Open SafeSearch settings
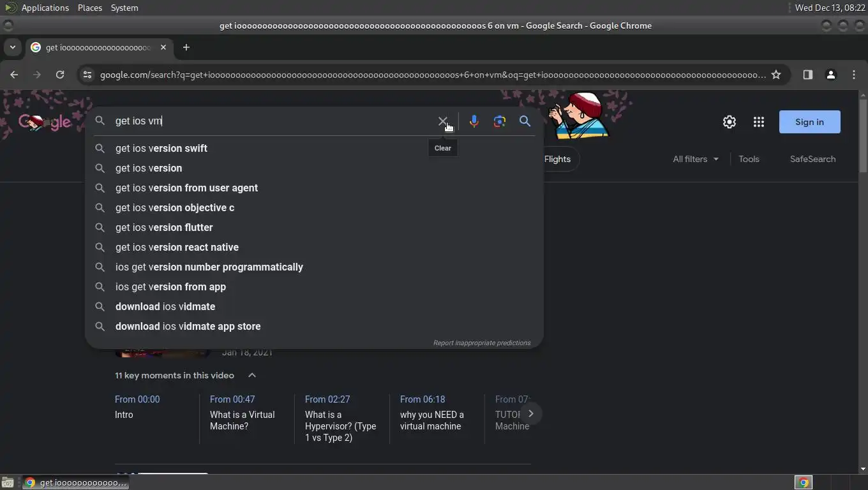868x490 pixels. click(812, 159)
